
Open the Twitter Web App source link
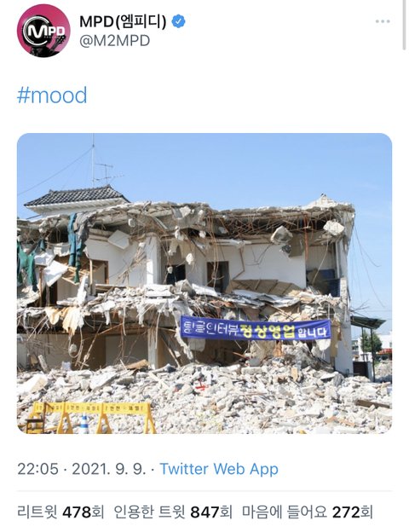[219, 469]
